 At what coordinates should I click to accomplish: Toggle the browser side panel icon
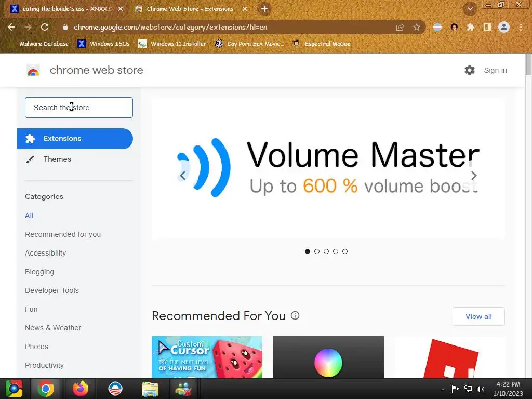[x=487, y=27]
